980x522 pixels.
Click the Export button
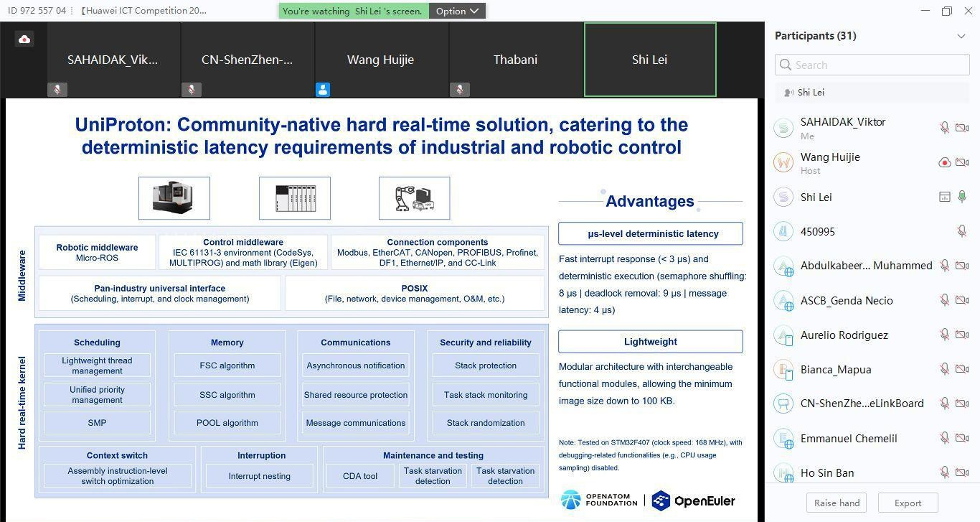pyautogui.click(x=908, y=503)
